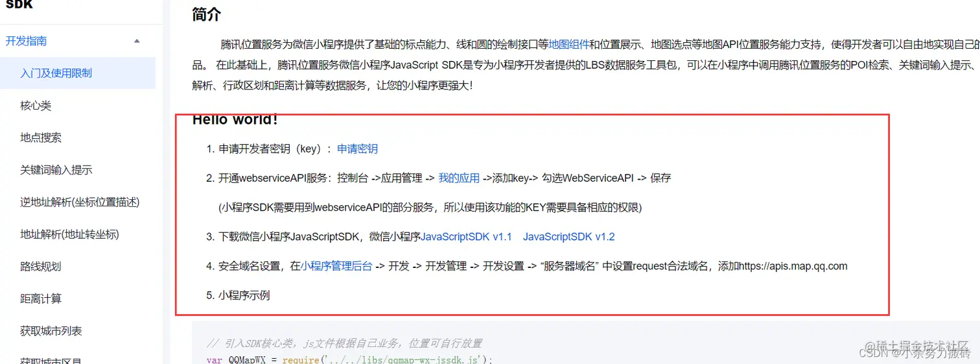Open 关键词输入提示 sidebar item
The image size is (980, 364).
[56, 170]
